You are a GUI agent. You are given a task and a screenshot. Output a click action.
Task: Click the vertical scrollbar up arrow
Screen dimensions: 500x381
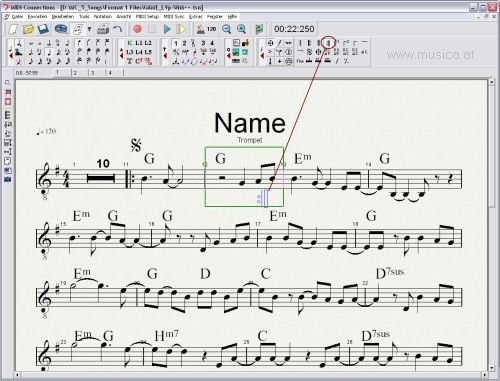[492, 82]
